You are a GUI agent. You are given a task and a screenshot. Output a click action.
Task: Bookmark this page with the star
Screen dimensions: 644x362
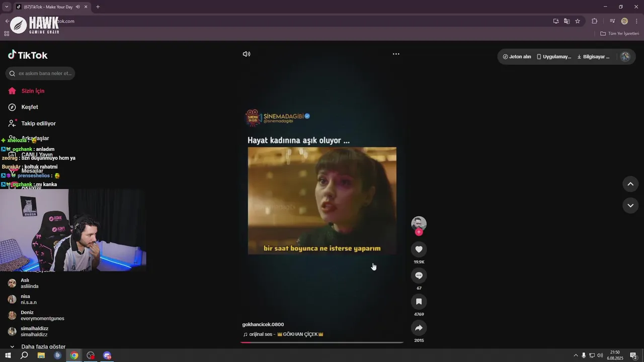point(578,21)
